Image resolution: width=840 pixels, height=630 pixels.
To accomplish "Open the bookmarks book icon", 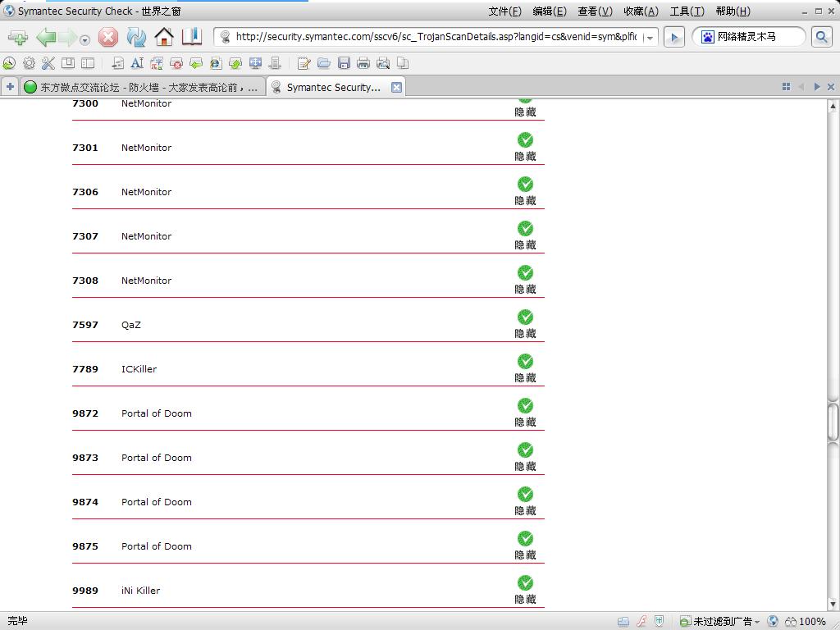I will (192, 36).
